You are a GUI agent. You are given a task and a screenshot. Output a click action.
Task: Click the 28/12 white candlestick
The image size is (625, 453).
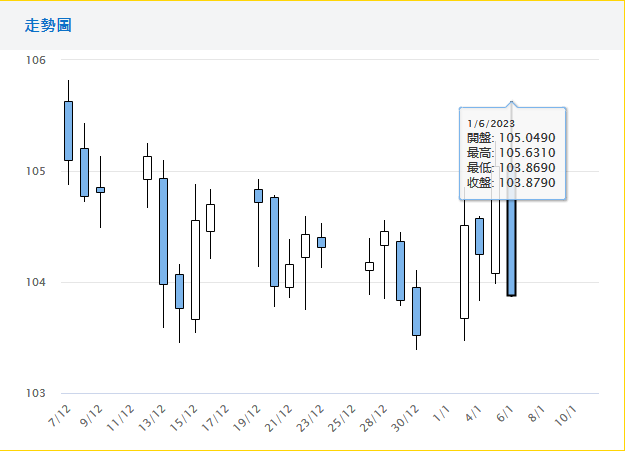[384, 238]
